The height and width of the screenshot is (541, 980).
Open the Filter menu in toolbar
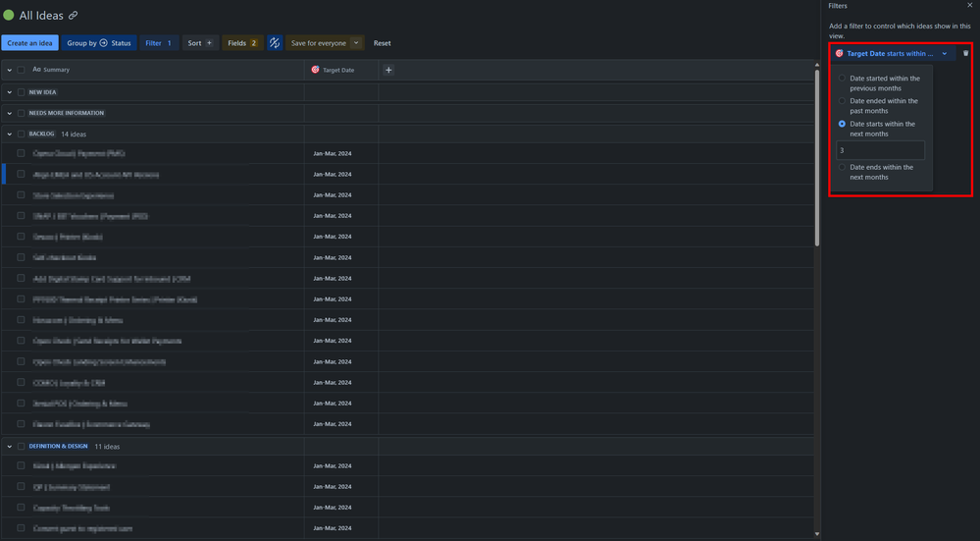[x=159, y=43]
